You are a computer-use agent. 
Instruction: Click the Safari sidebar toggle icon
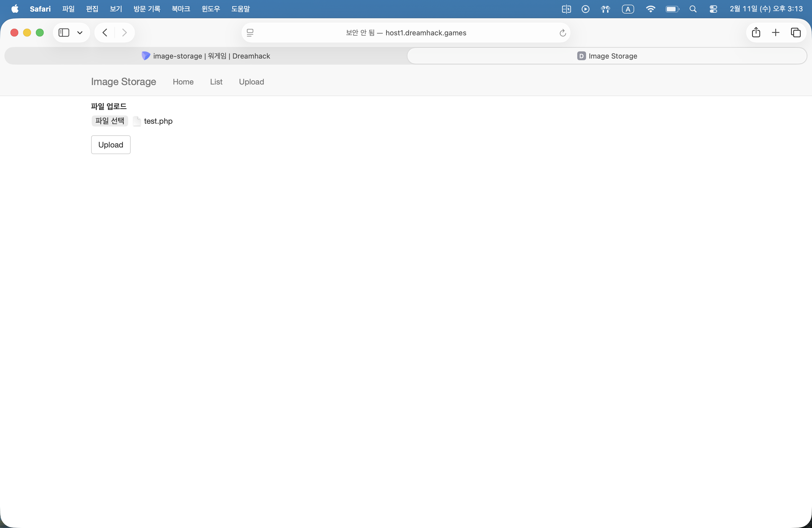[x=64, y=33]
